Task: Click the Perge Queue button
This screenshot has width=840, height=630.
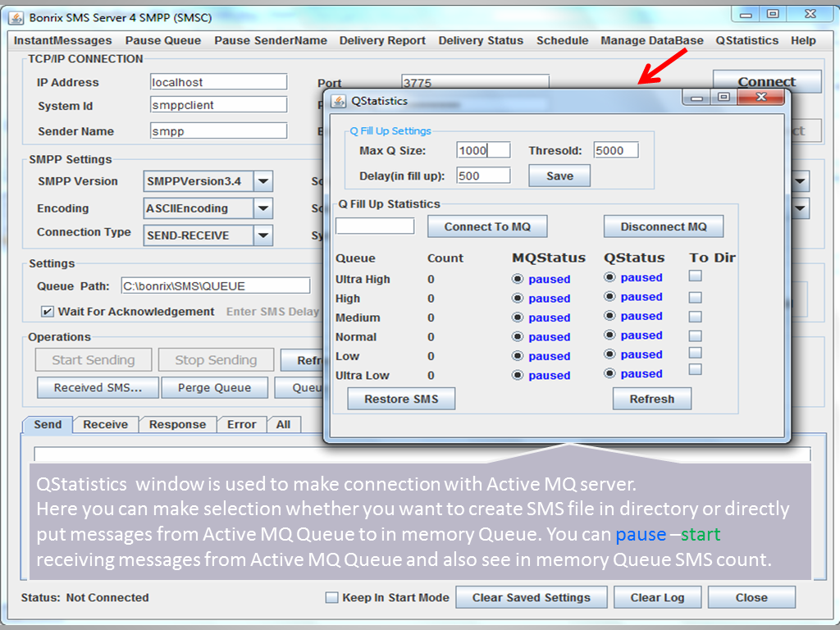Action: pos(215,387)
